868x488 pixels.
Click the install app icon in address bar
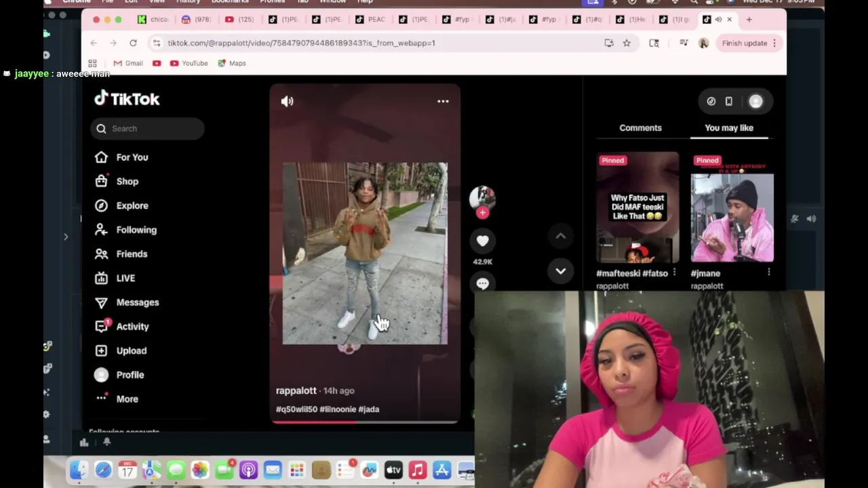(x=609, y=43)
